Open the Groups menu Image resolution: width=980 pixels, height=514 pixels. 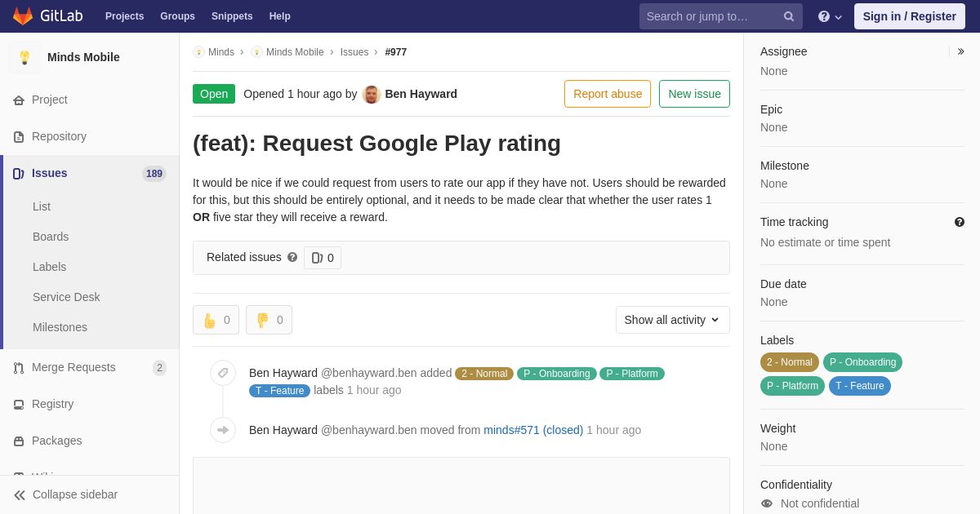(x=177, y=16)
